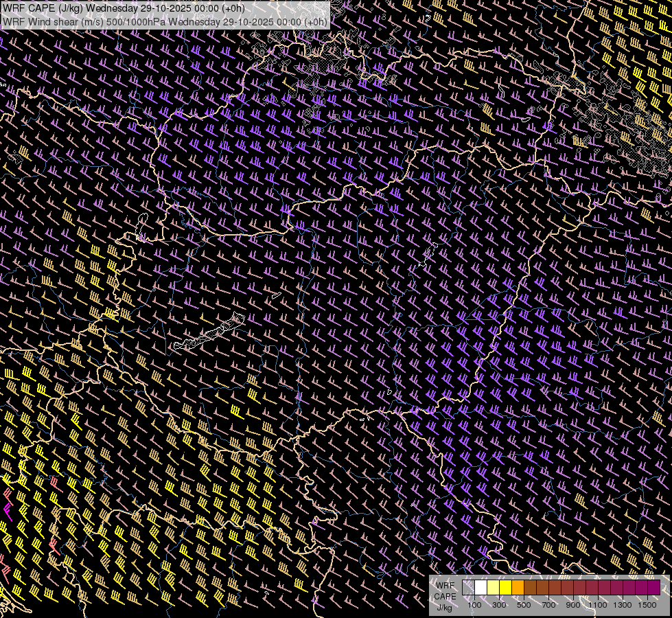Click the J/kg unit label in legend
672x618 pixels.
click(x=444, y=608)
